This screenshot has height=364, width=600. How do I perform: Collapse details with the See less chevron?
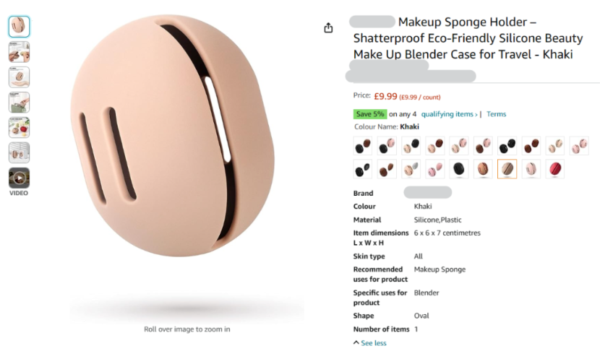coord(369,343)
